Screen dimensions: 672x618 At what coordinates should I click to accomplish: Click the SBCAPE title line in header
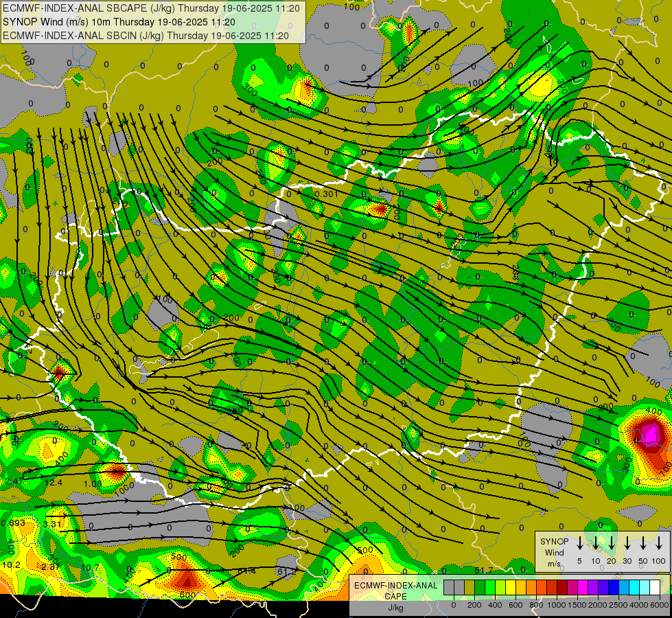point(151,8)
